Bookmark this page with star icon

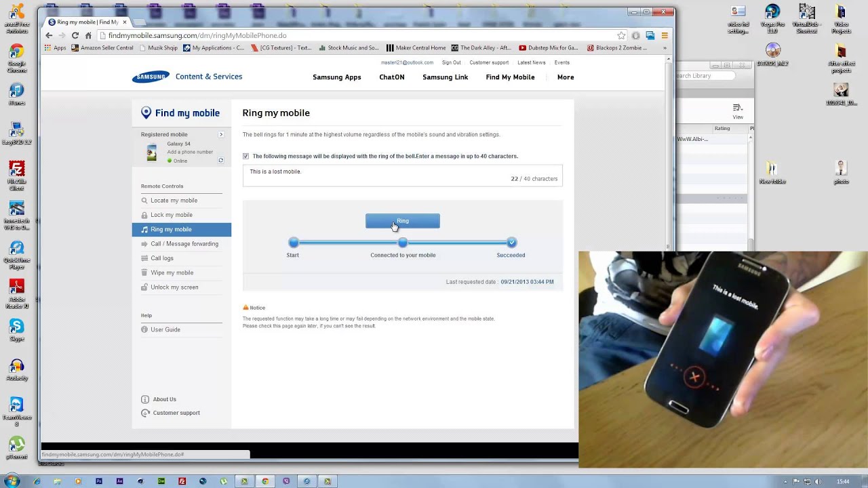pyautogui.click(x=621, y=35)
